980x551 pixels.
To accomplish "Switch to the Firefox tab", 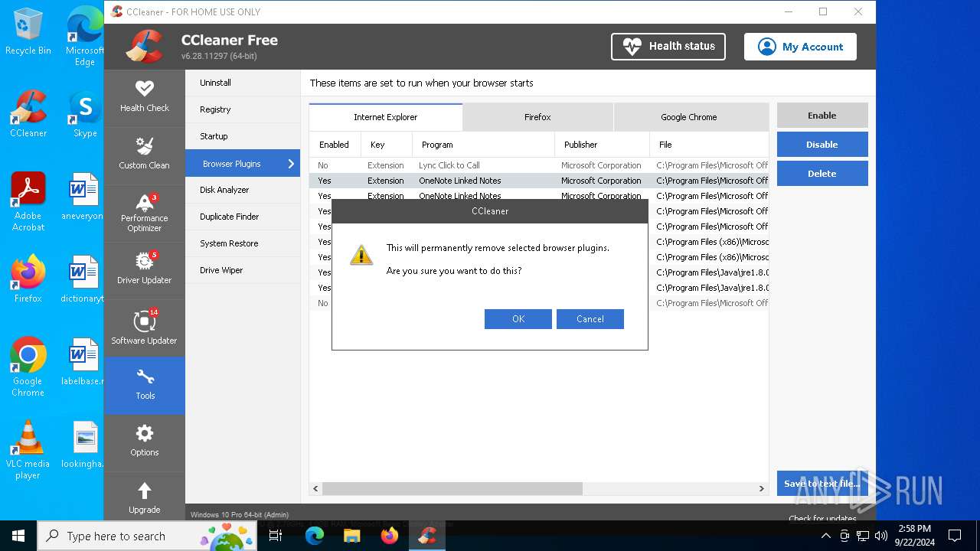I will [537, 117].
